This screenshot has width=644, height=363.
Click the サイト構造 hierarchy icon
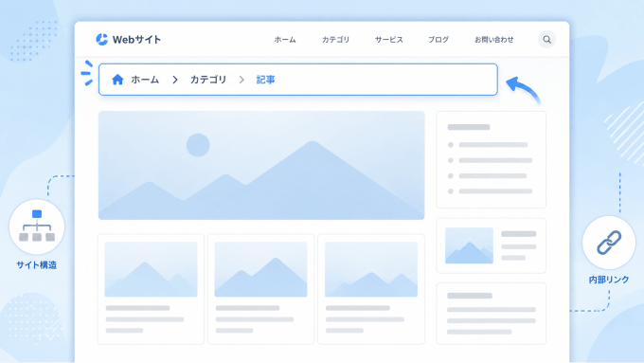coord(37,226)
